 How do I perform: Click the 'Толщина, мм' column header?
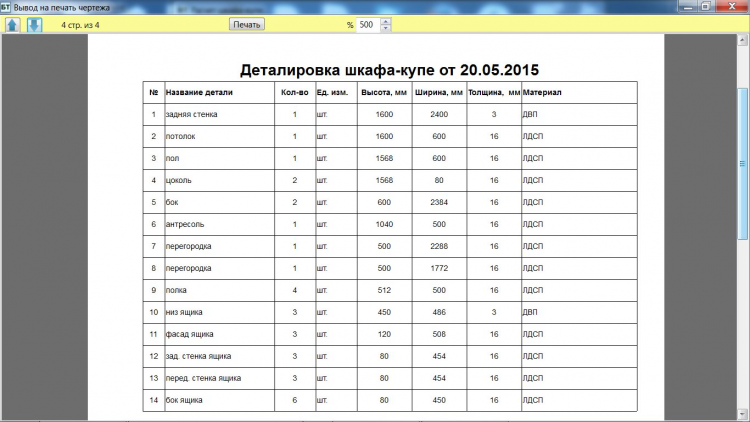pyautogui.click(x=494, y=92)
